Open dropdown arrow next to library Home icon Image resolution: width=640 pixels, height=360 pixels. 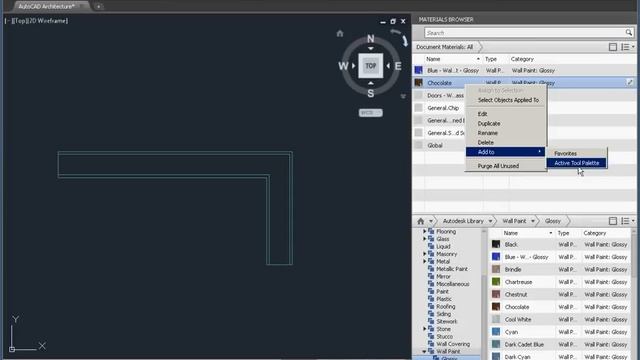tap(431, 221)
